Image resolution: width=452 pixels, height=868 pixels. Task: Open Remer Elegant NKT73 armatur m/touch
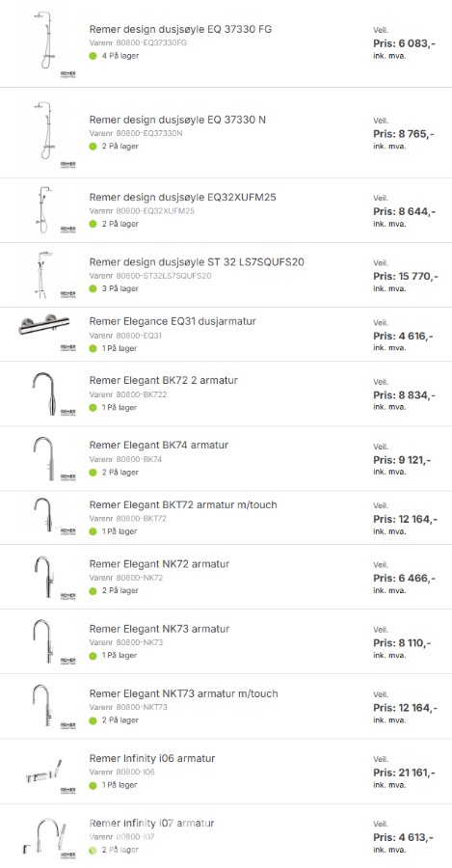coord(184,693)
